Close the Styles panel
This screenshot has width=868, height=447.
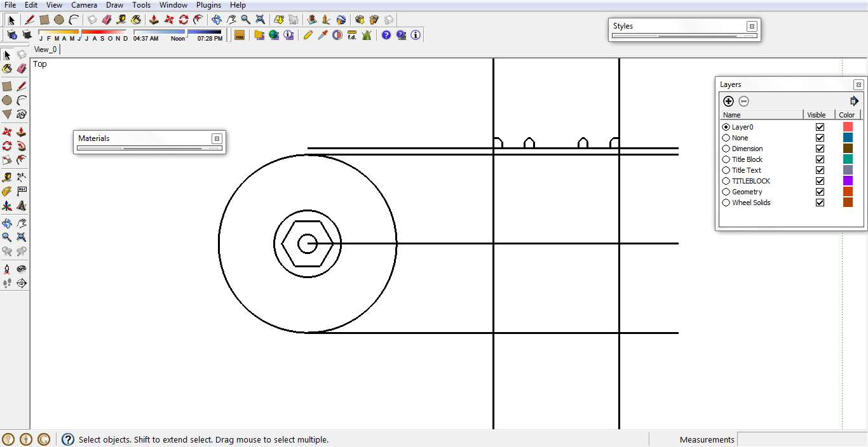(752, 27)
